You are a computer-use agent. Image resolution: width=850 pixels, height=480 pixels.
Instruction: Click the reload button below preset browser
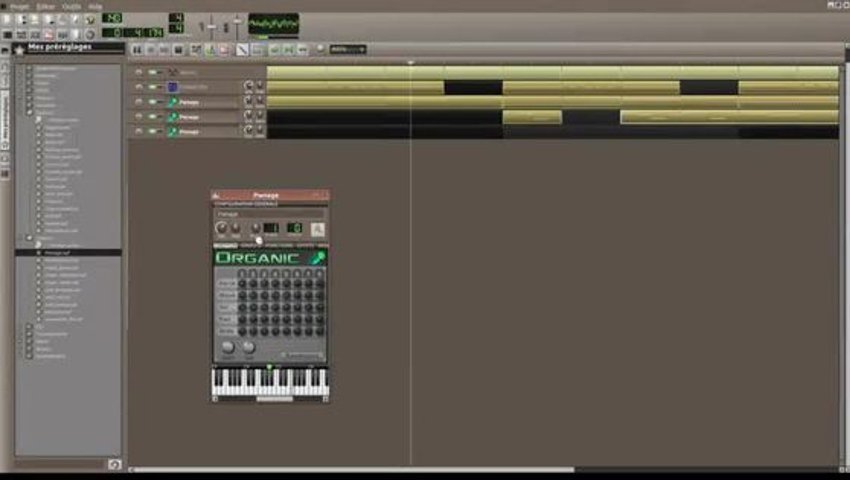coord(114,464)
